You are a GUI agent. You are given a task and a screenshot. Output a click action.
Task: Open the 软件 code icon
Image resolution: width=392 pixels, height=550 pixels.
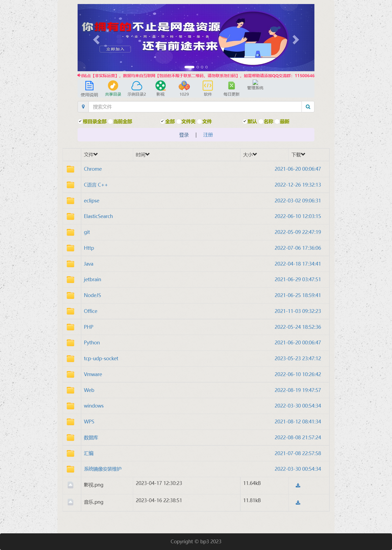coord(208,86)
